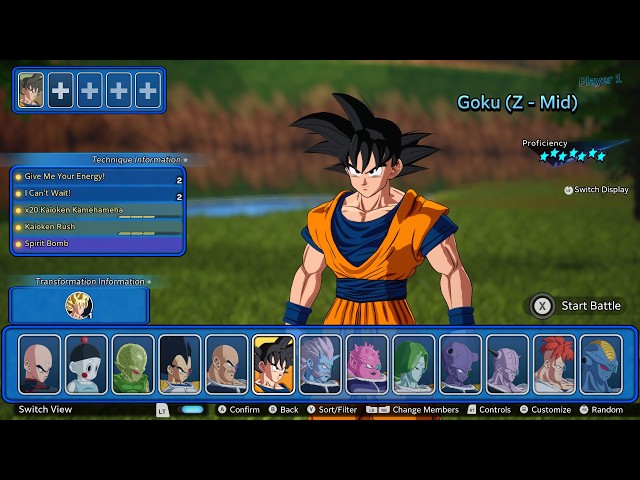Select Captain Ginyu's purple portrait
Viewport: 640px width, 480px height.
(460, 364)
